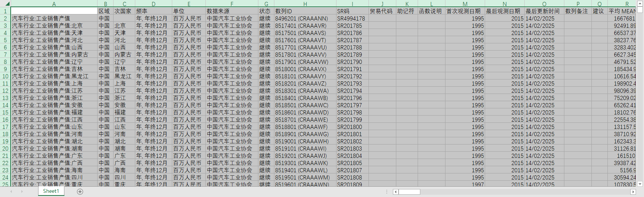644x197 pixels.
Task: Add a new sheet with the plus button
Action: [80, 191]
